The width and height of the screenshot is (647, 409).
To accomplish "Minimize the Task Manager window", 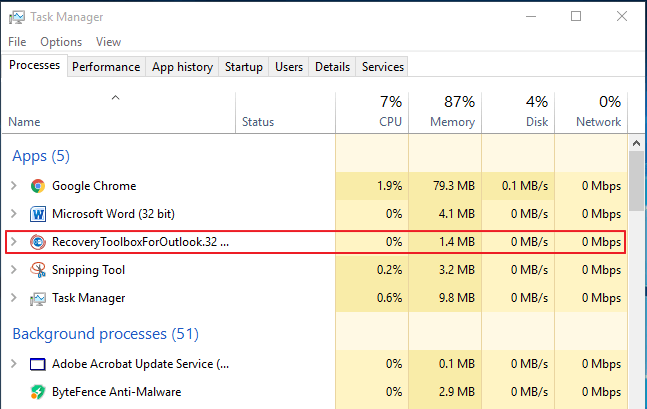I will 531,17.
